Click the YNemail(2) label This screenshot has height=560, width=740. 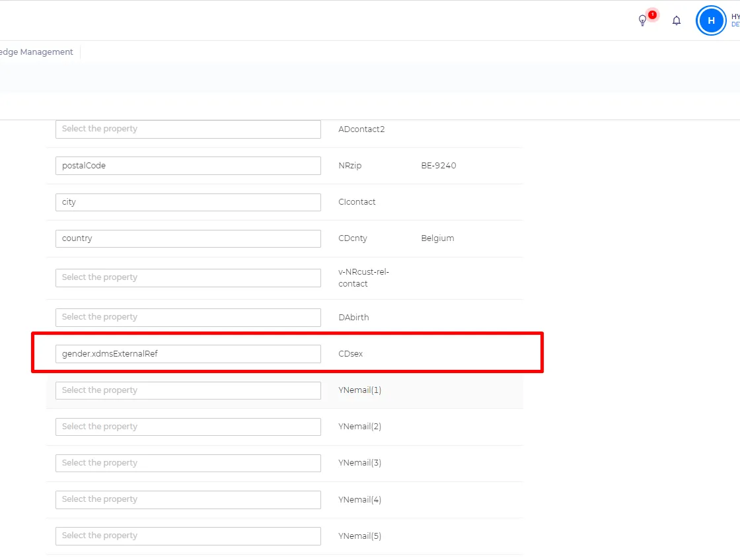(x=359, y=427)
